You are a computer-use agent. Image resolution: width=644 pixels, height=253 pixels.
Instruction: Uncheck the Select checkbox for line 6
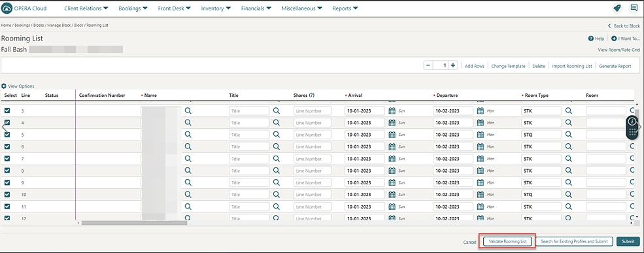(7, 146)
